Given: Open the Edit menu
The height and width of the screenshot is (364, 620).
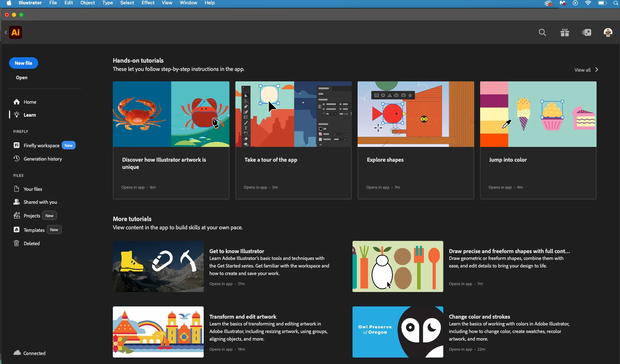Looking at the screenshot, I should pos(69,3).
